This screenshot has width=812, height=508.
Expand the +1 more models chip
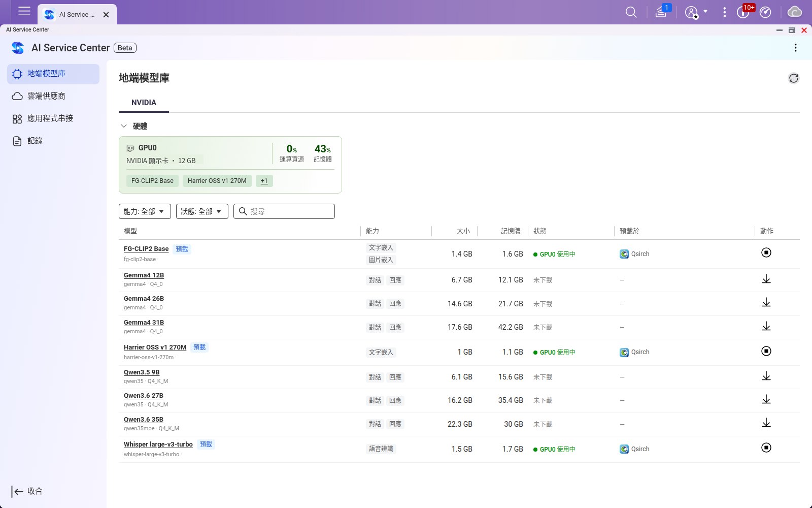coord(264,181)
